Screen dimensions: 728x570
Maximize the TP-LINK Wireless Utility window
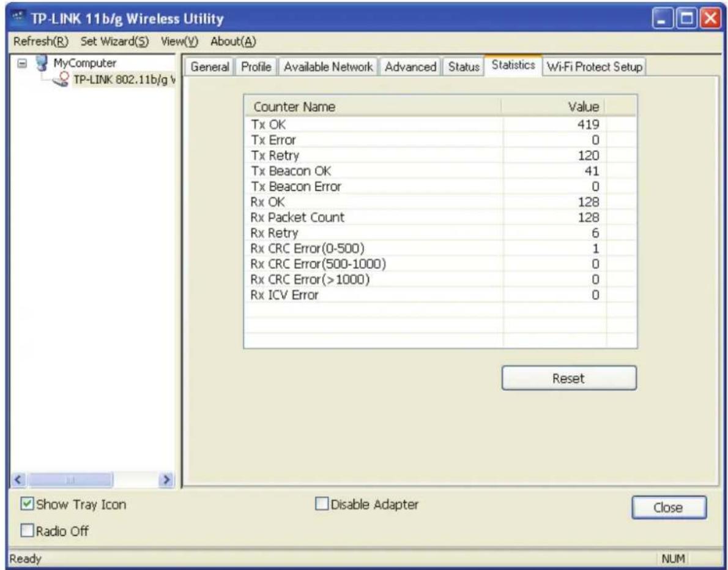pyautogui.click(x=686, y=19)
